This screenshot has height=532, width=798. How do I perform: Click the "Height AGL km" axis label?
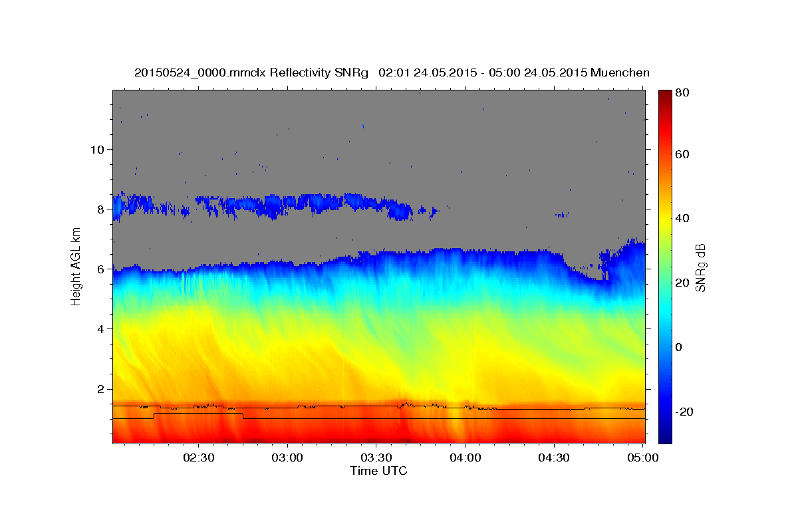pos(77,267)
